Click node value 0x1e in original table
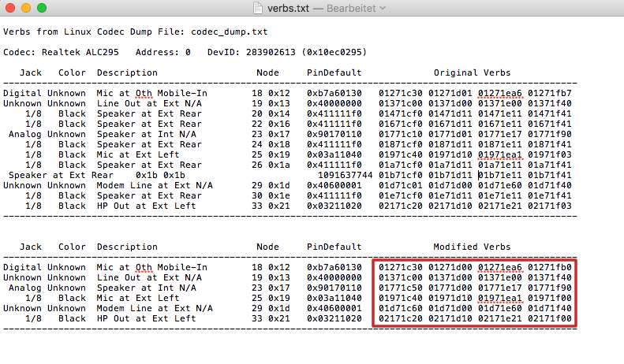The width and height of the screenshot is (624, 364). (279, 195)
